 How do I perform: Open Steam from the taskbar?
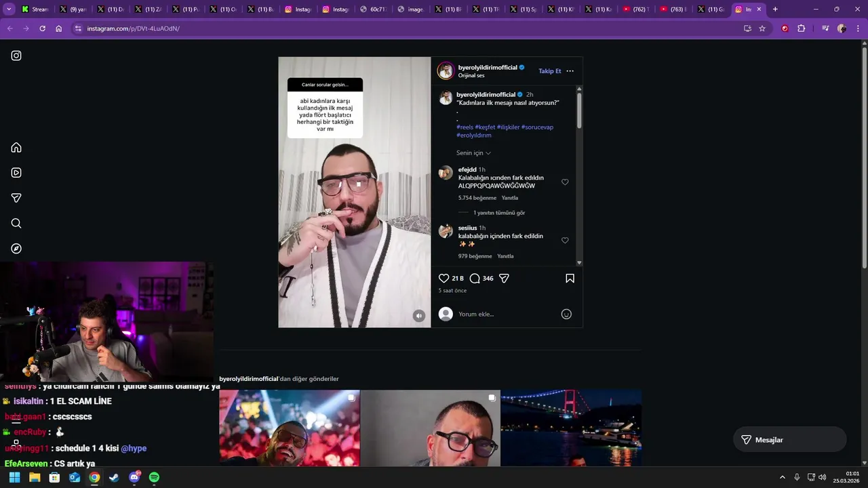(x=114, y=477)
